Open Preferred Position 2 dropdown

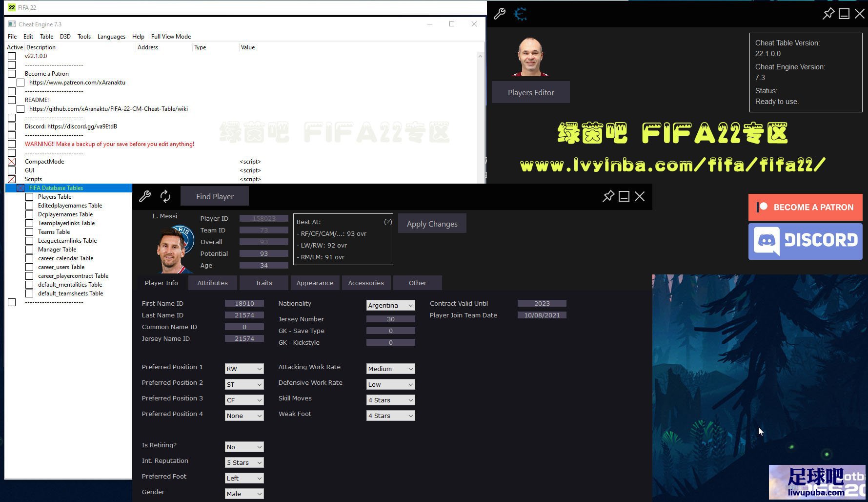[244, 384]
